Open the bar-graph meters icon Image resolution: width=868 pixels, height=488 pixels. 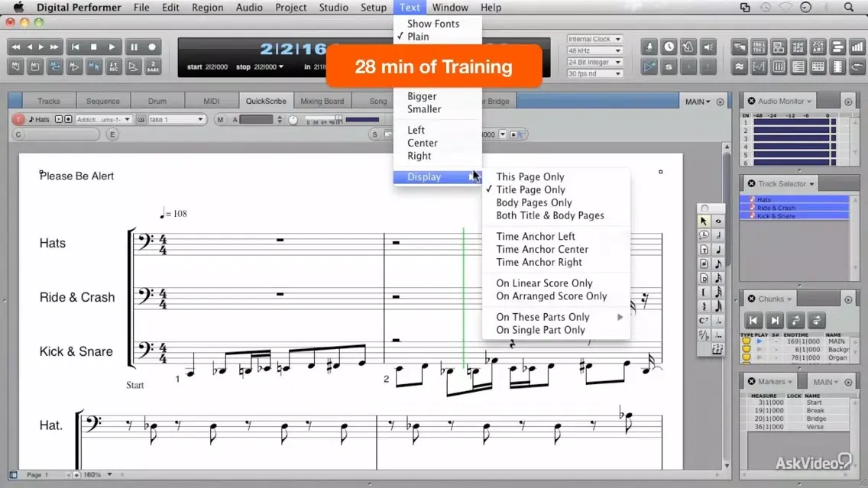pyautogui.click(x=857, y=47)
